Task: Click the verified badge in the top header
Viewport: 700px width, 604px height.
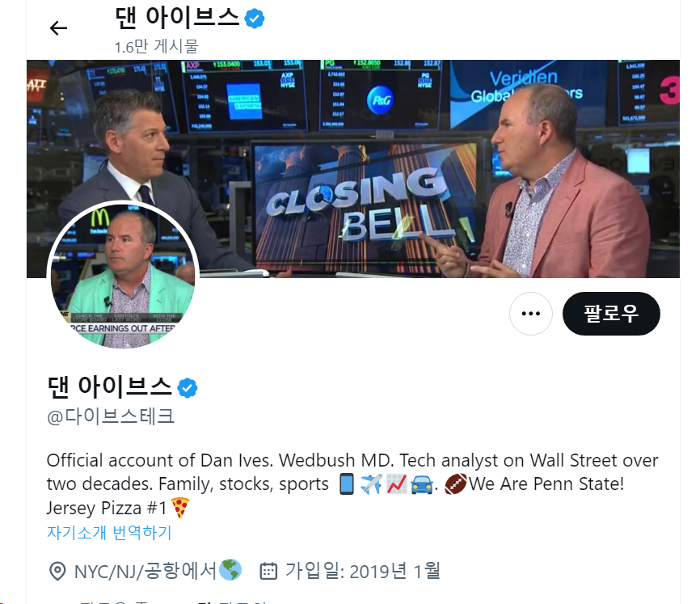Action: 255,19
